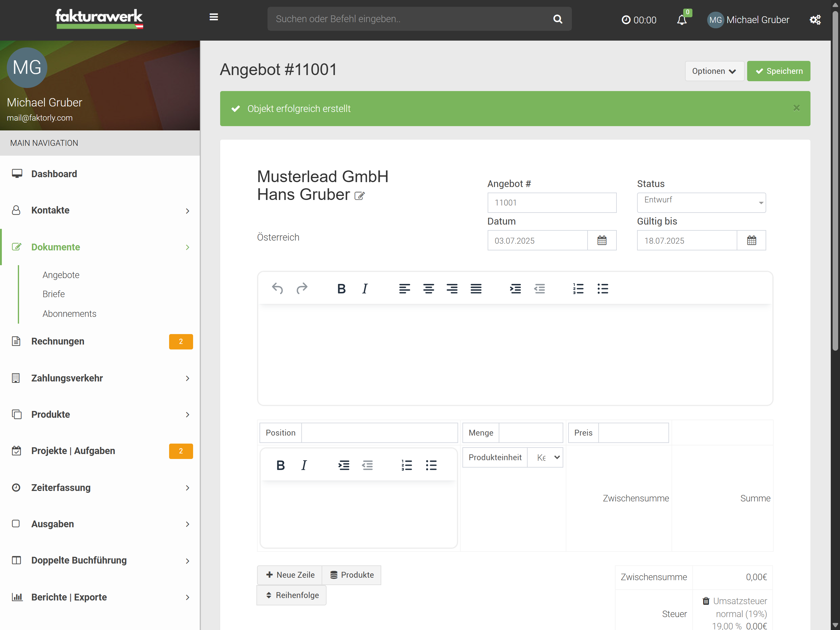Dismiss the success notification banner
Image resolution: width=840 pixels, height=630 pixels.
[796, 108]
